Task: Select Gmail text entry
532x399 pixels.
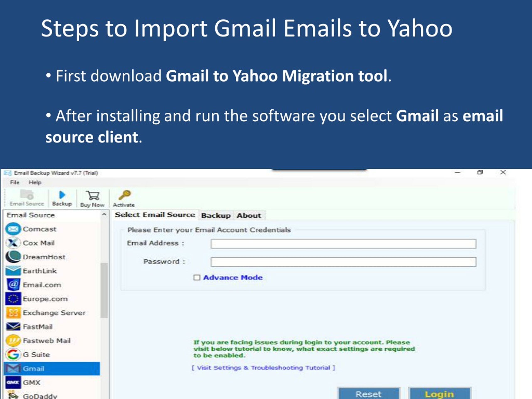Action: coord(33,368)
